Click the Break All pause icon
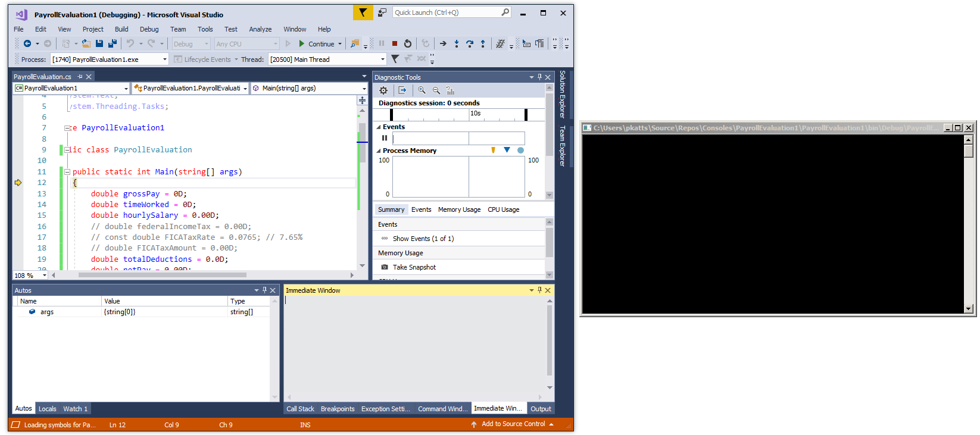980x435 pixels. coord(382,43)
